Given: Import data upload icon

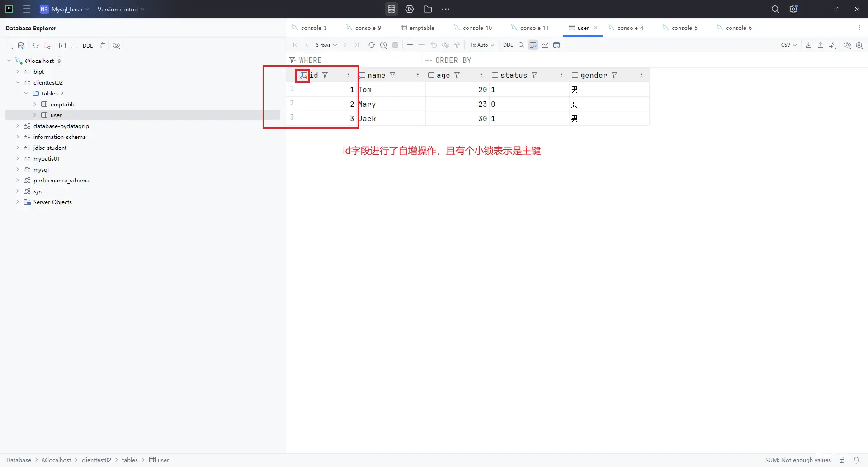Looking at the screenshot, I should tap(821, 45).
